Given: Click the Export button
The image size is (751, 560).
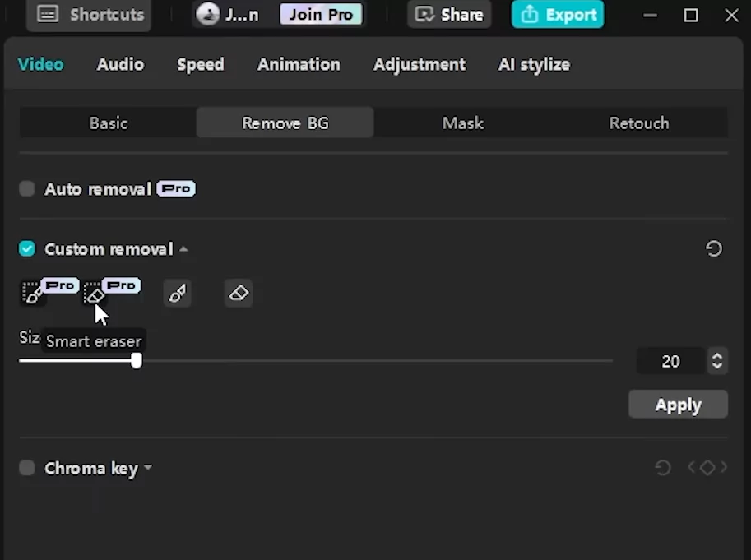Looking at the screenshot, I should pyautogui.click(x=557, y=14).
